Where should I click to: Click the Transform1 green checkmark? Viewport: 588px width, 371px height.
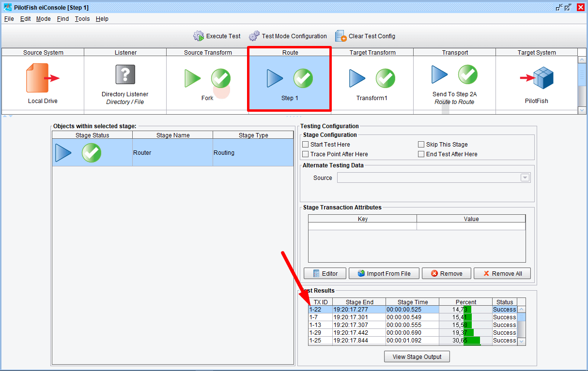coord(386,78)
